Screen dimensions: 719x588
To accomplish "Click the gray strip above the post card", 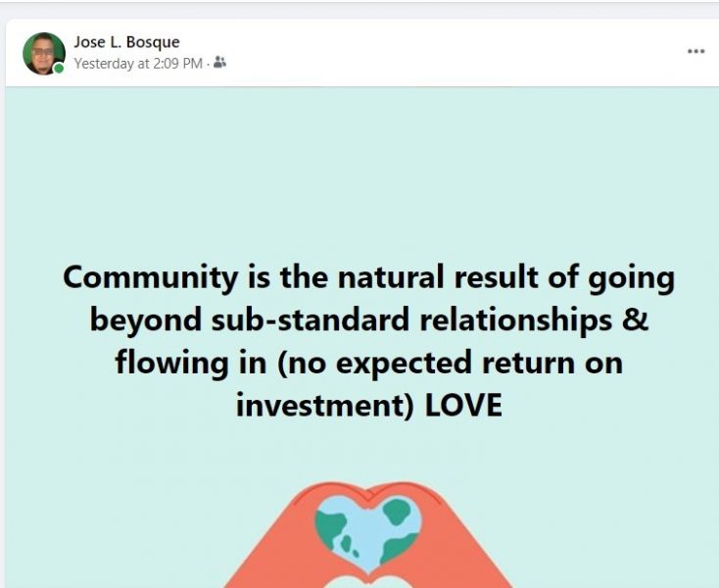I will pos(359,11).
